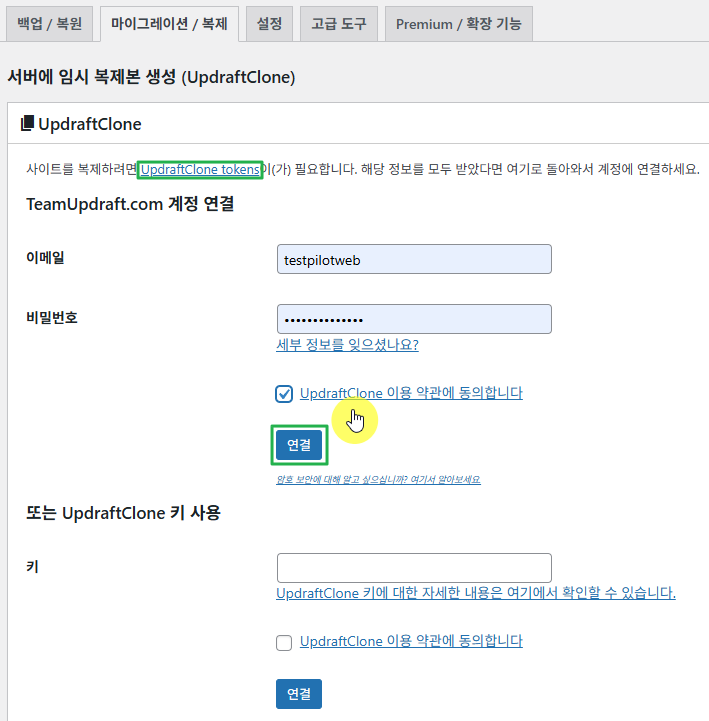This screenshot has height=721, width=709.
Task: Uncheck the terms checkbox below the password field
Action: click(284, 393)
